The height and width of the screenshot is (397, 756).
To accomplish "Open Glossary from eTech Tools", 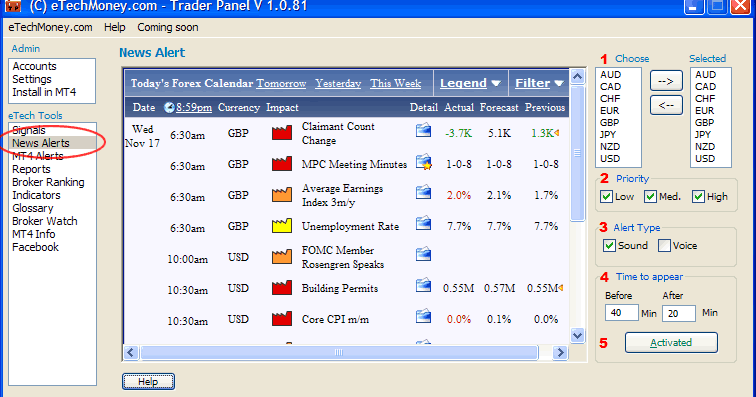I will click(32, 208).
